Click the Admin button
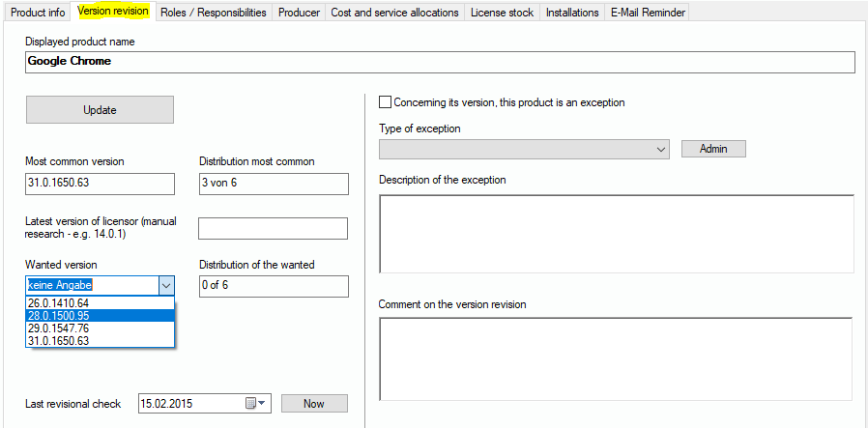The image size is (868, 428). click(713, 149)
